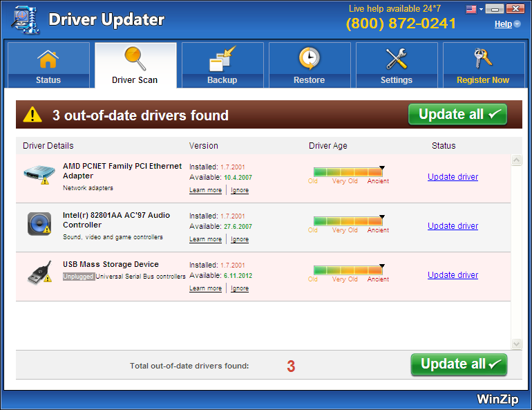The height and width of the screenshot is (410, 532).
Task: Click the USB Mass Storage plug icon
Action: click(x=39, y=272)
